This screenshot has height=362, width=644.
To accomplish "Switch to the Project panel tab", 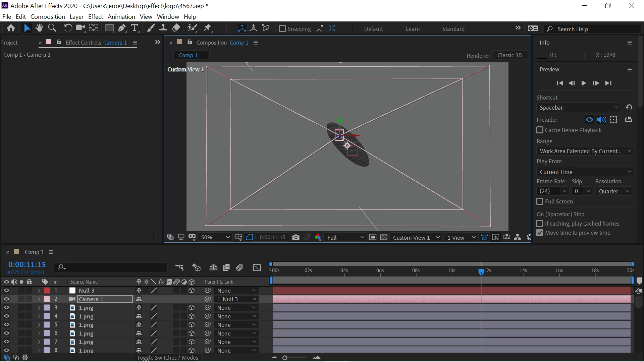I will click(9, 43).
